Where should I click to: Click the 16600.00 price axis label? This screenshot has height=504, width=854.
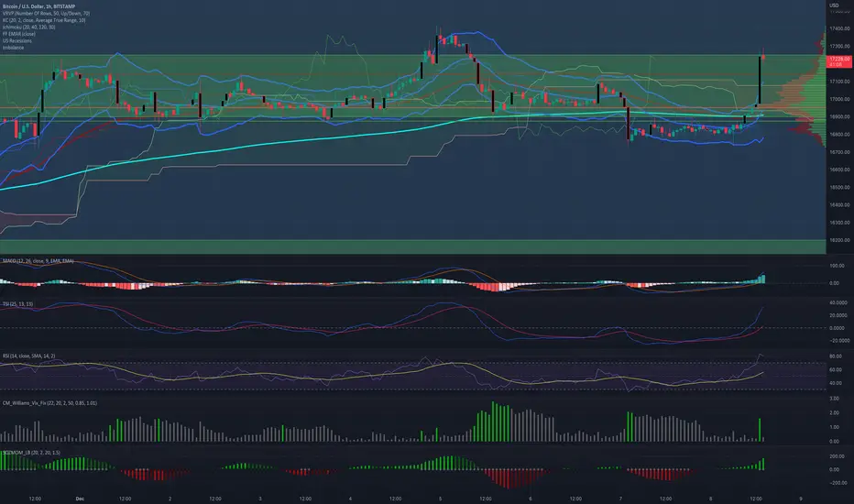pos(839,170)
